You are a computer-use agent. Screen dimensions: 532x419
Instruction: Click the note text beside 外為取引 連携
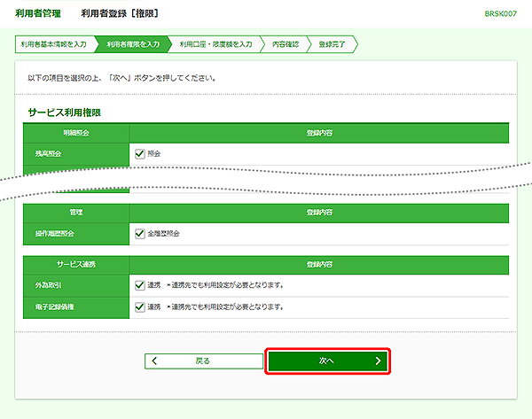coord(225,285)
